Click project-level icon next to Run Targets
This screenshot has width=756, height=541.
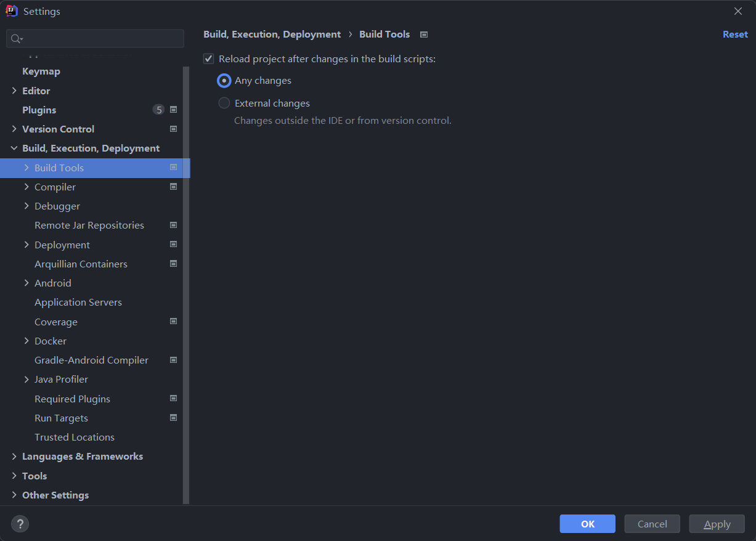point(174,417)
